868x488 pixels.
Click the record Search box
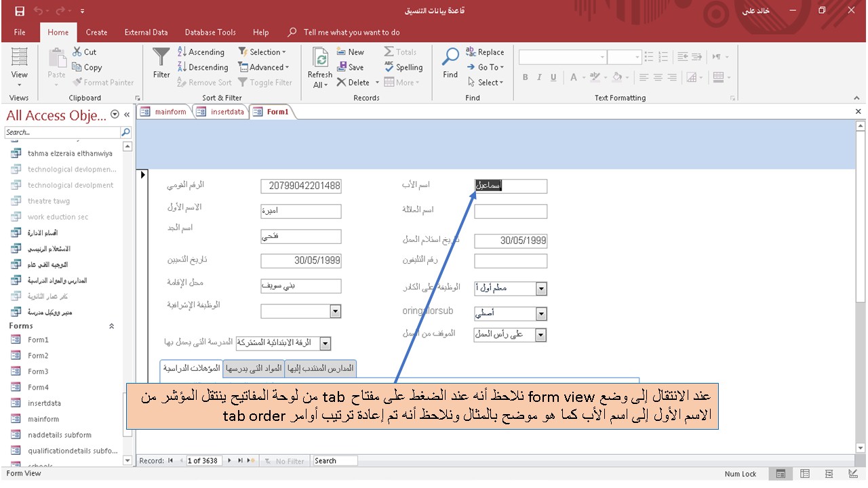pyautogui.click(x=334, y=460)
